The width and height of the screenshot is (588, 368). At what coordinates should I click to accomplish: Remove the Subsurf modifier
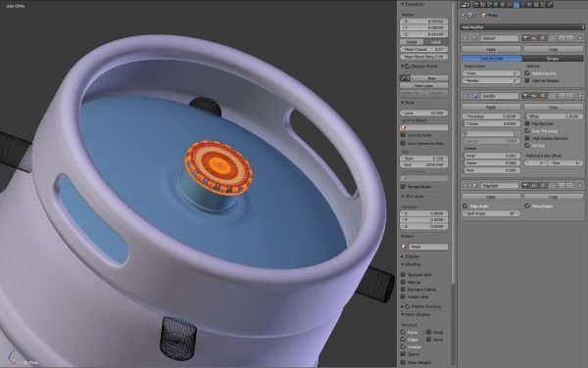[x=580, y=38]
